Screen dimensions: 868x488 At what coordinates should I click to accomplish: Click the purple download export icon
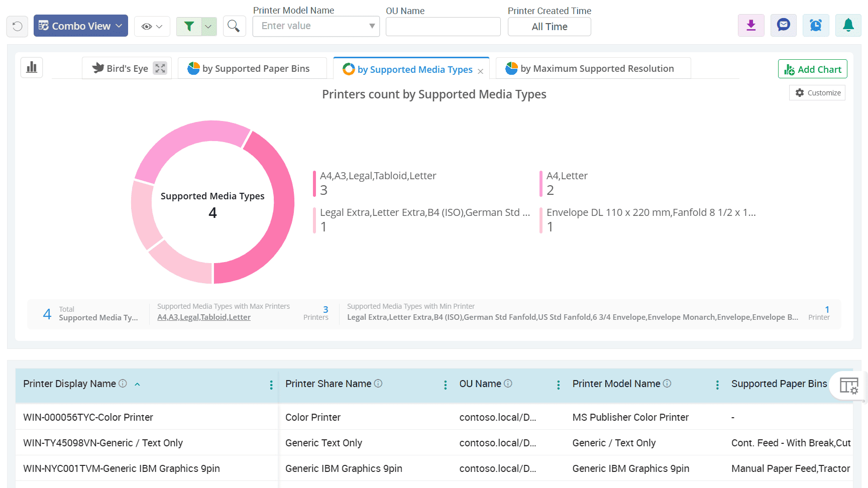point(751,25)
